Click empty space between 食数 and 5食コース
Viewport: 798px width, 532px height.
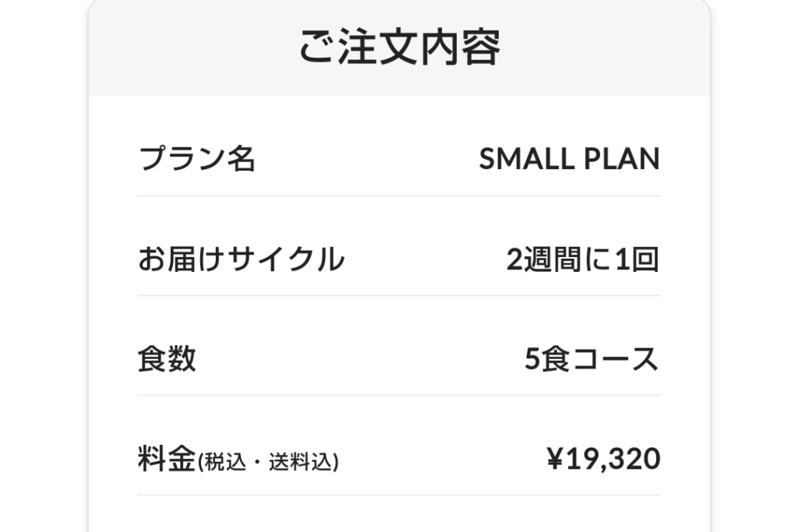click(x=358, y=360)
